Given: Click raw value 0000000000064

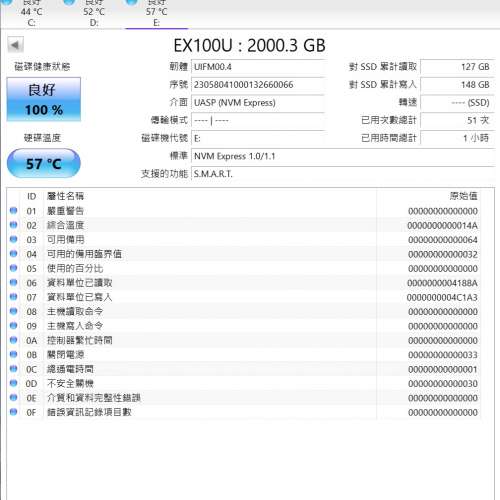Looking at the screenshot, I should click(443, 240).
